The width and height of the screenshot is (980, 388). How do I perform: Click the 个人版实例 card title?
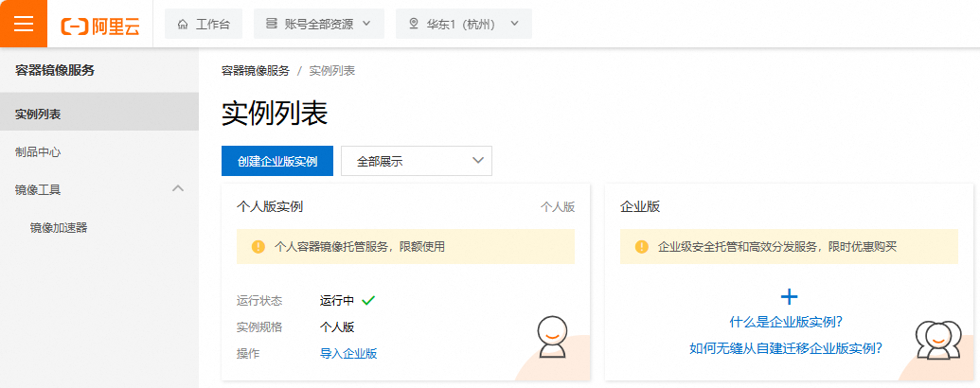click(x=270, y=207)
